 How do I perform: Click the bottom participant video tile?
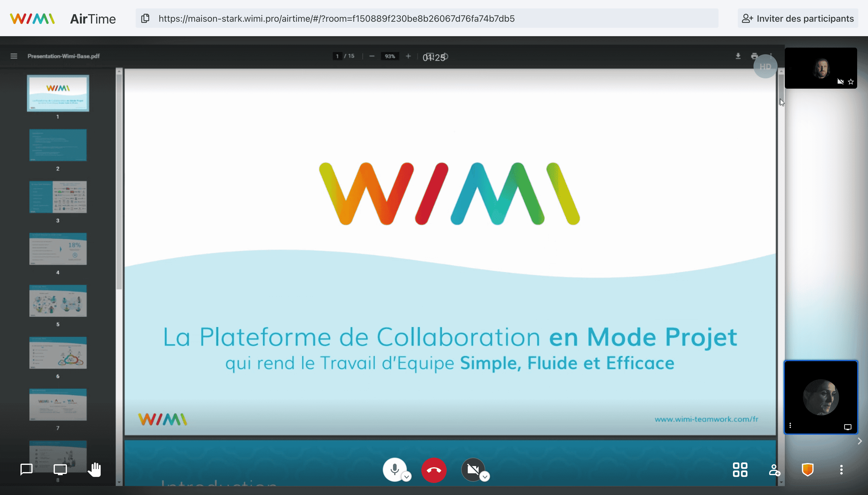tap(821, 397)
